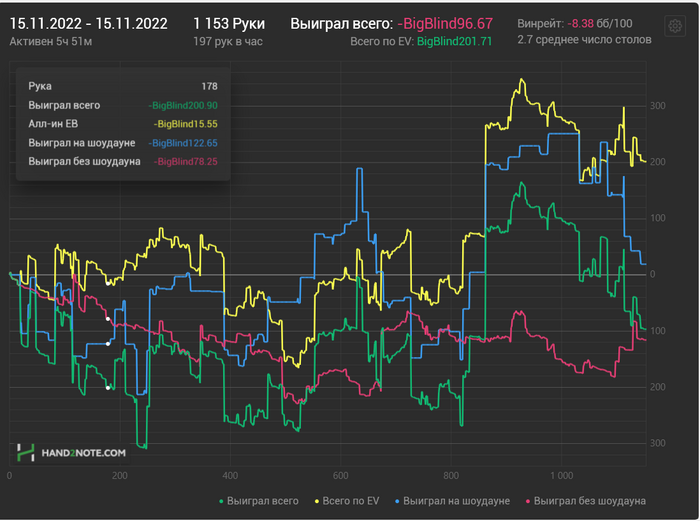The image size is (700, 521).
Task: Click the date range 15.11.2022 - 15.11.2022
Action: click(x=88, y=23)
